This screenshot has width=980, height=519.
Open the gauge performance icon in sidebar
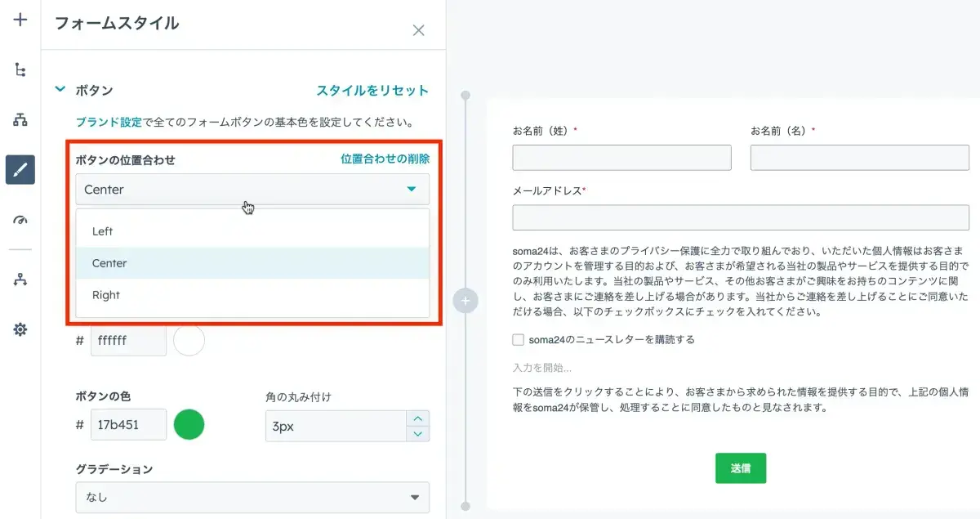tap(20, 220)
